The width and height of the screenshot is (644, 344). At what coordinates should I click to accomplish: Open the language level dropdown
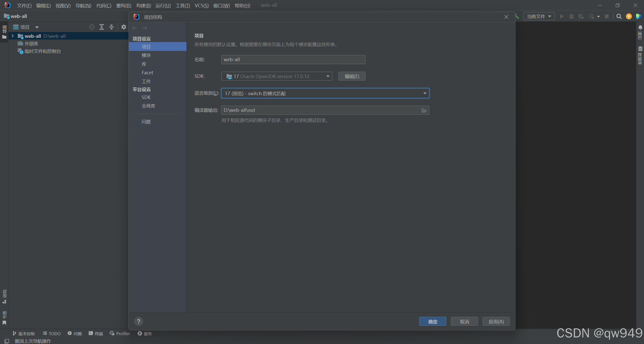click(425, 93)
